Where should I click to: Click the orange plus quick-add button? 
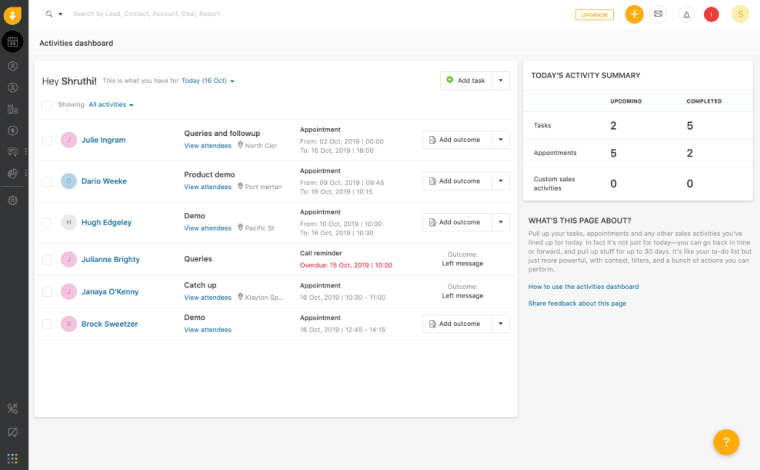tap(634, 14)
